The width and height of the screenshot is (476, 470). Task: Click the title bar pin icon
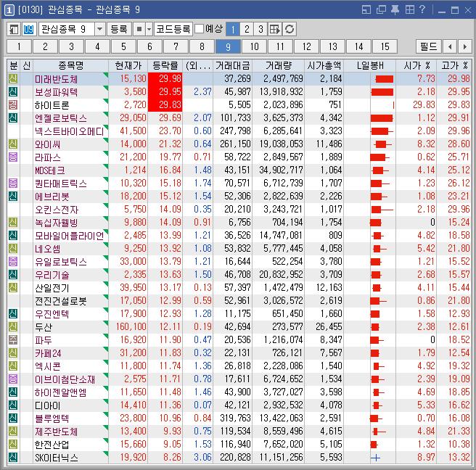(395, 10)
